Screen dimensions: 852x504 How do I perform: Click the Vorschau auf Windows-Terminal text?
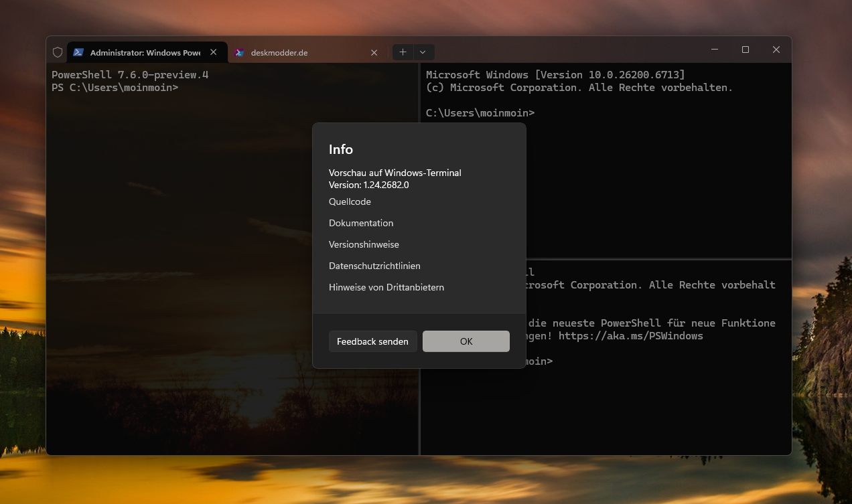[395, 173]
